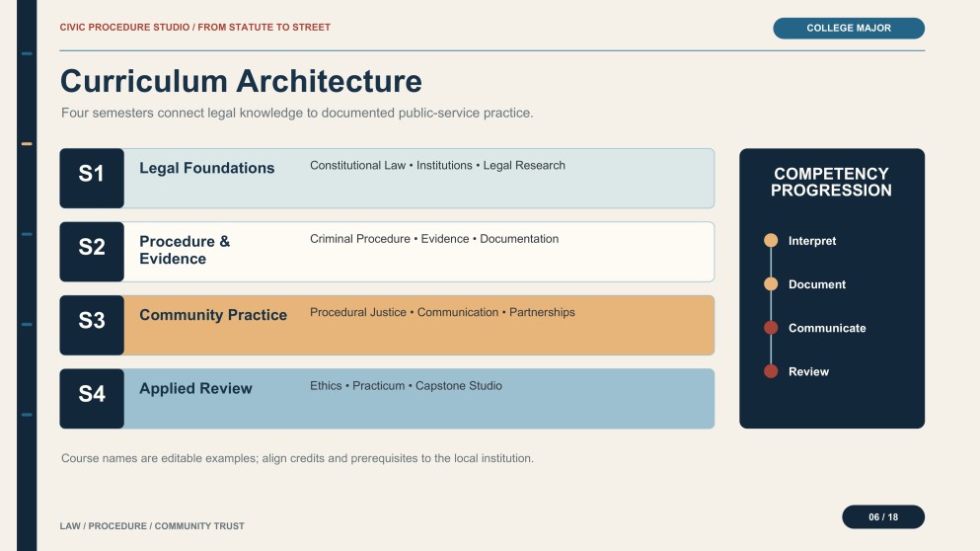Click the Curriculum Architecture title
Image resolution: width=980 pixels, height=551 pixels.
241,81
